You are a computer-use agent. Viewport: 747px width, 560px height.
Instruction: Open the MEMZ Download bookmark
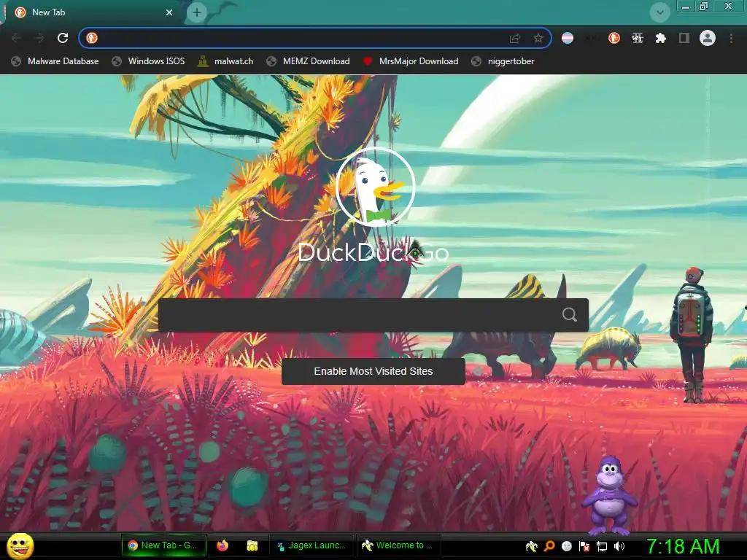[x=309, y=61]
